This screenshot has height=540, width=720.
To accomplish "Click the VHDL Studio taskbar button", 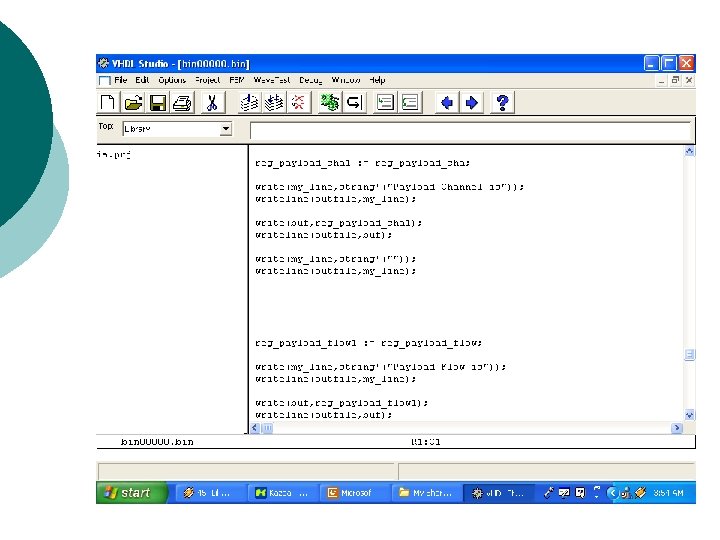I will pos(498,493).
